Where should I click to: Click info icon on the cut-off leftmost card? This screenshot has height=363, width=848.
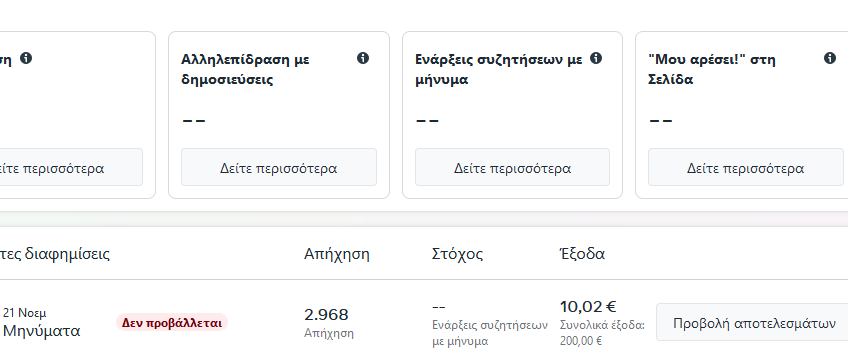tap(26, 58)
